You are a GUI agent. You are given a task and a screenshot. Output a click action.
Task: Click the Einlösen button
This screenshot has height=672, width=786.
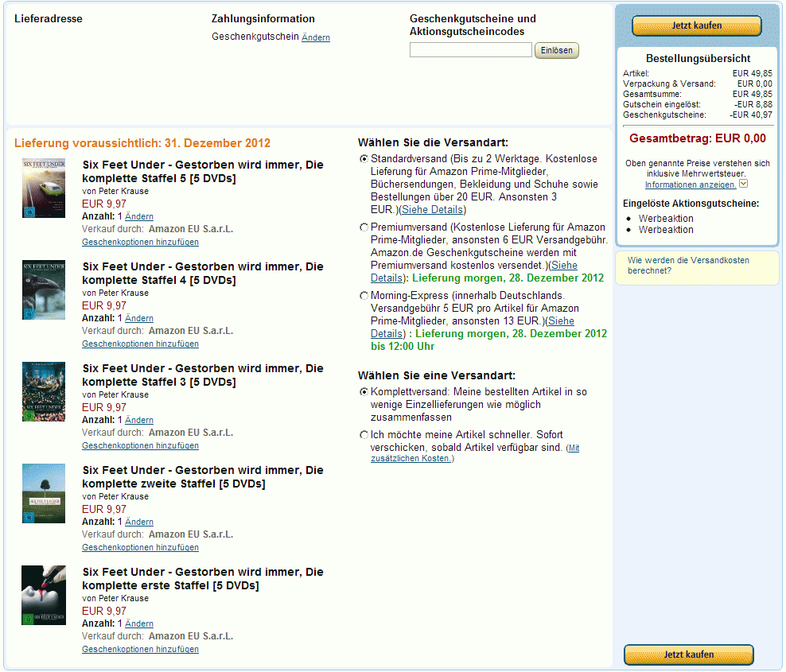click(556, 50)
